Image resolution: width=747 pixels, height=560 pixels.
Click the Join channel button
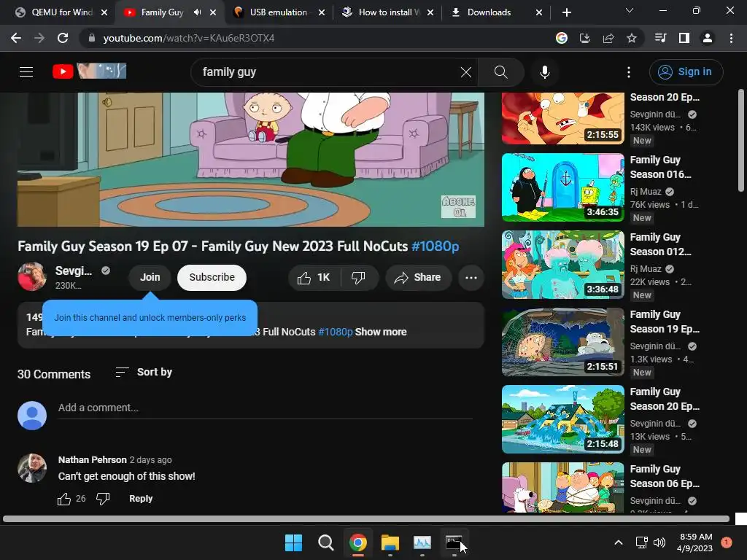click(150, 278)
